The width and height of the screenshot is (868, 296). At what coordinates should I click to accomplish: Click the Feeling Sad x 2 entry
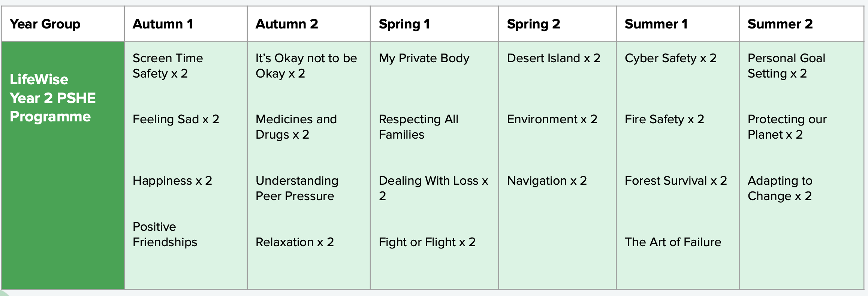[x=176, y=119]
